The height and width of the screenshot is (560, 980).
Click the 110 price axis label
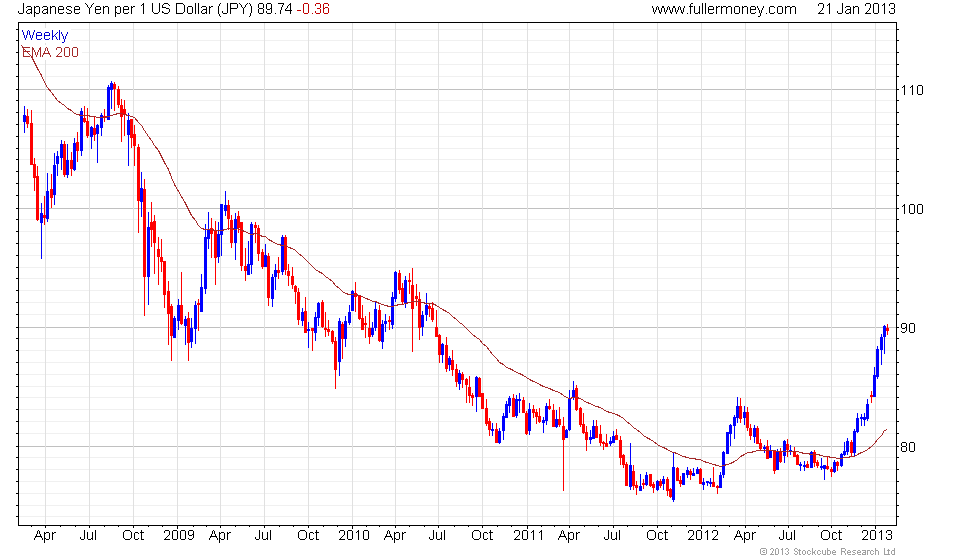(912, 90)
